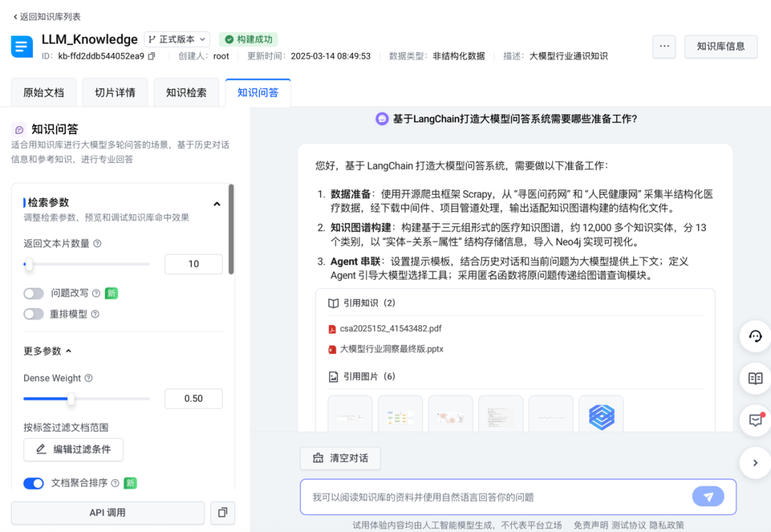Open the 正式版本 version dropdown
This screenshot has height=532, width=771.
coord(177,39)
